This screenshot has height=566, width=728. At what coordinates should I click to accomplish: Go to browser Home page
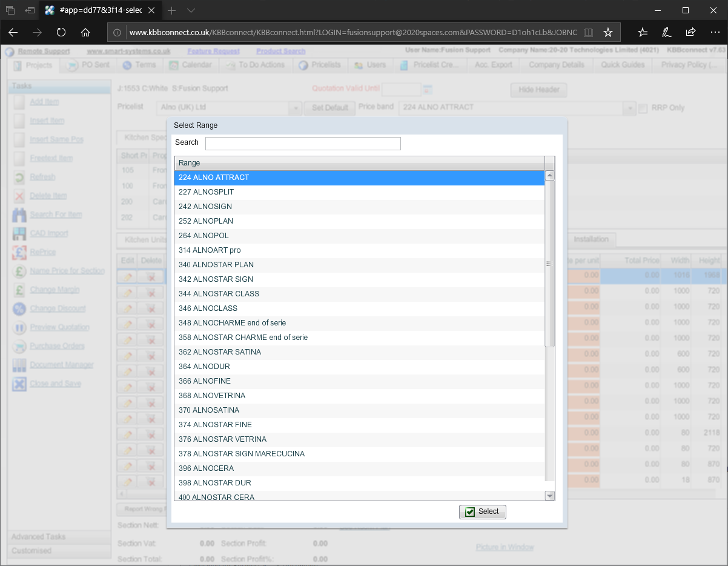(x=85, y=32)
